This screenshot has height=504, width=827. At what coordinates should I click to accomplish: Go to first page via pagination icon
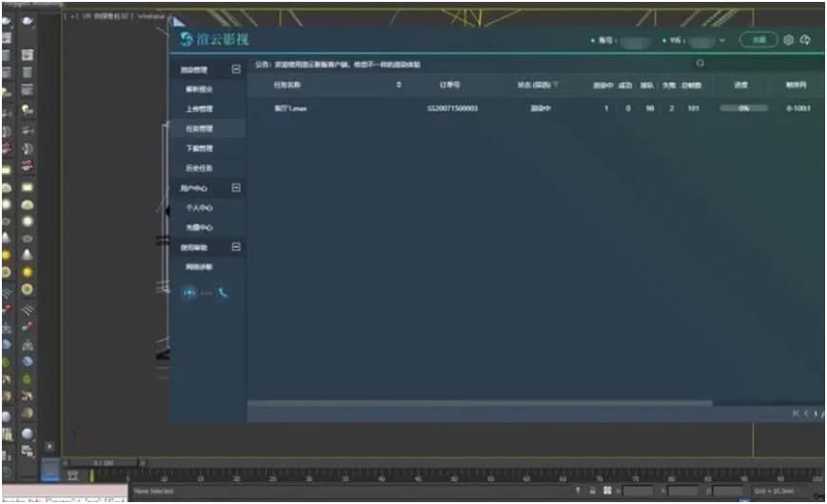coord(796,414)
